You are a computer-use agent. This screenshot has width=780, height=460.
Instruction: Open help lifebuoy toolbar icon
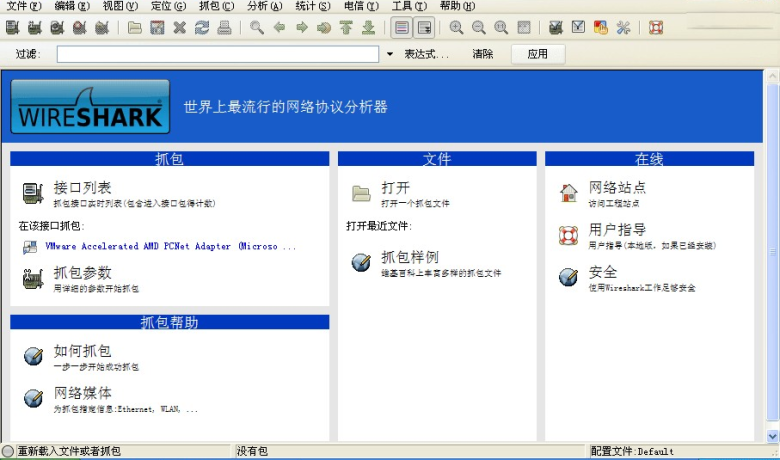(x=656, y=27)
